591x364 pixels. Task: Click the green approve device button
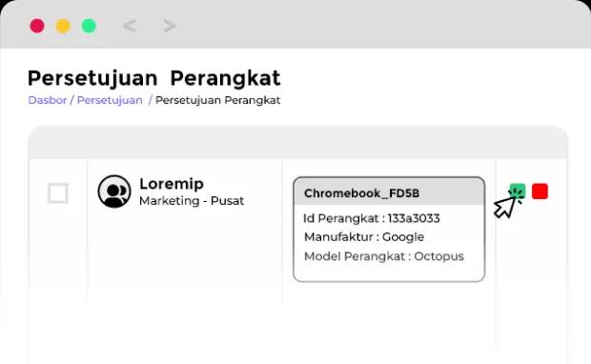pos(517,191)
